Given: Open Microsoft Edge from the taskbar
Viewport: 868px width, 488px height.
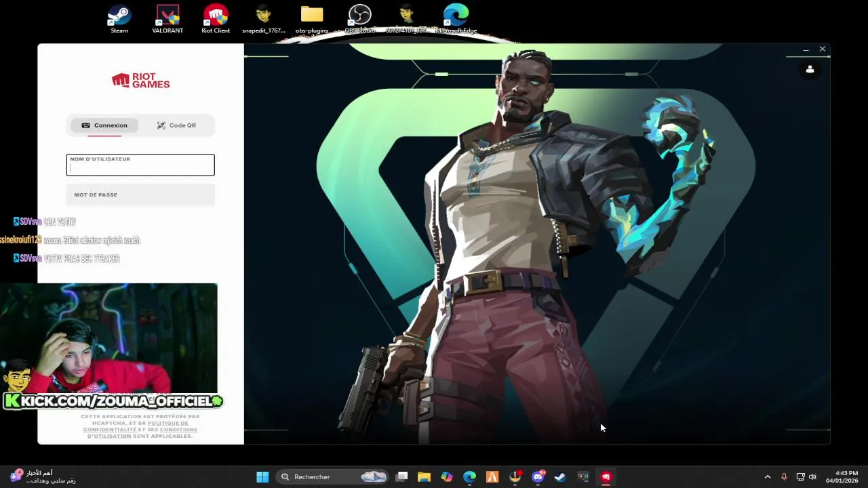Looking at the screenshot, I should click(x=469, y=476).
